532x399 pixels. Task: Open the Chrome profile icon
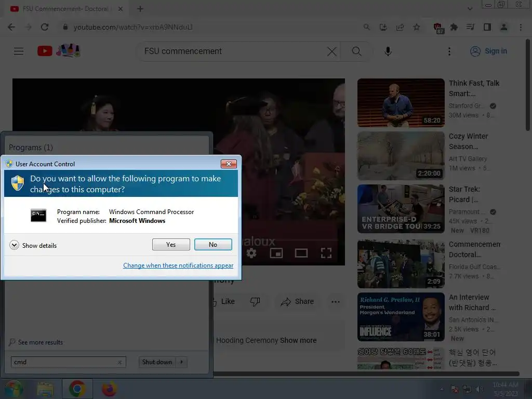click(x=504, y=27)
